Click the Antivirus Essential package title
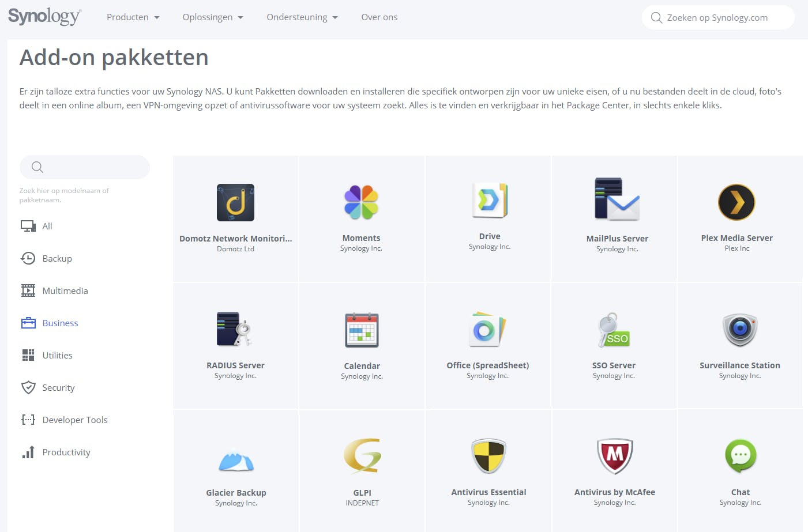 (x=488, y=492)
